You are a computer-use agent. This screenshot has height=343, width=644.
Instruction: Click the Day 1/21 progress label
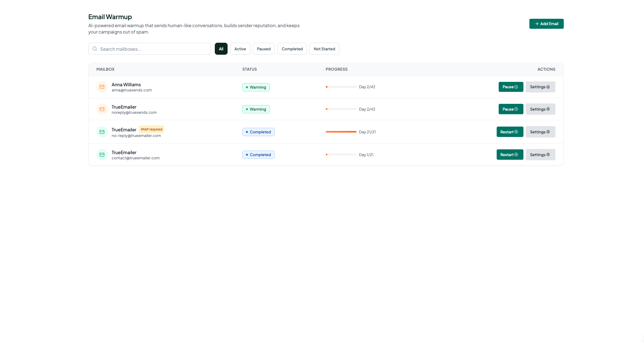pos(366,155)
